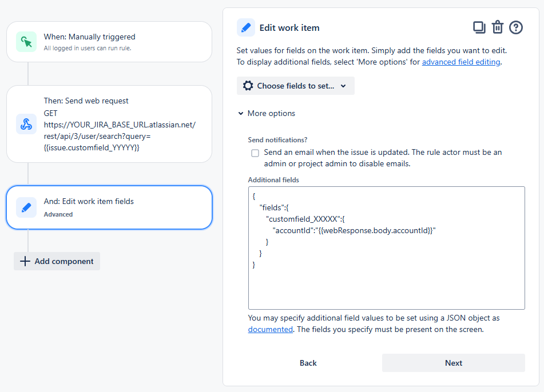Open the documented link below Additional fields
Viewport: 544px width, 392px height.
tap(270, 329)
